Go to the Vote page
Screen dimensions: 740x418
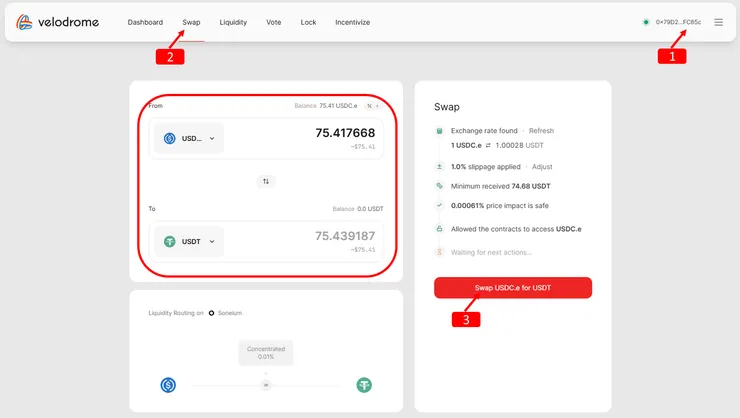point(274,22)
